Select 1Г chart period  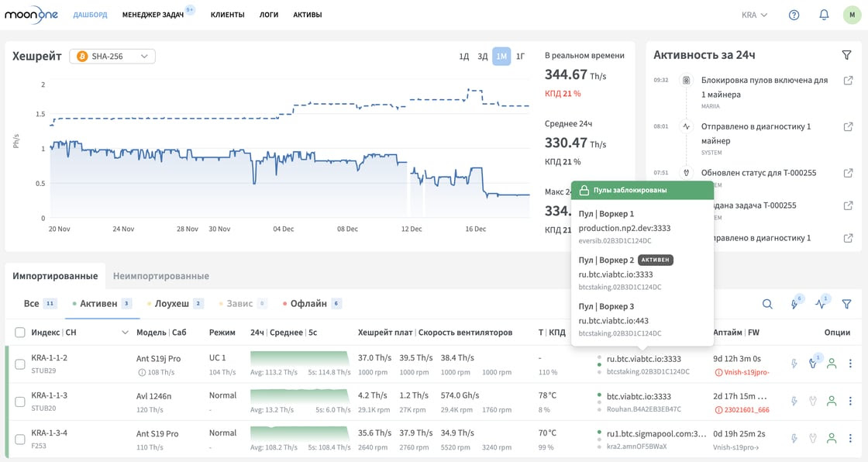520,57
